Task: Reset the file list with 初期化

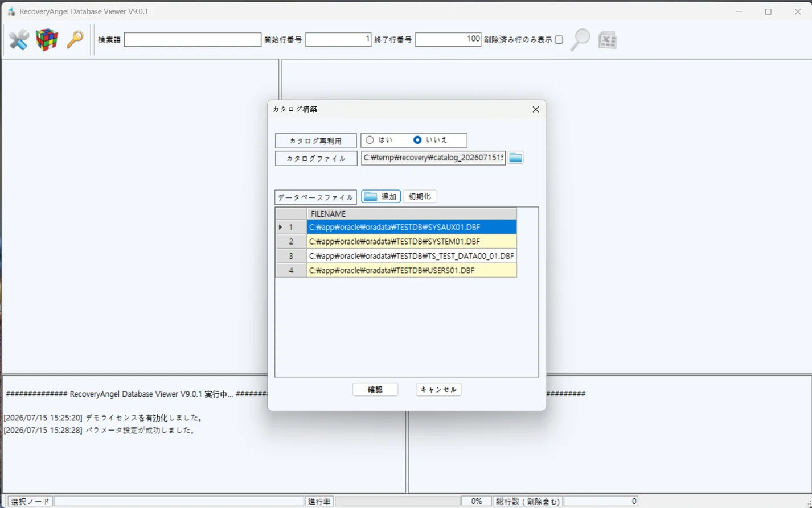Action: pos(420,196)
